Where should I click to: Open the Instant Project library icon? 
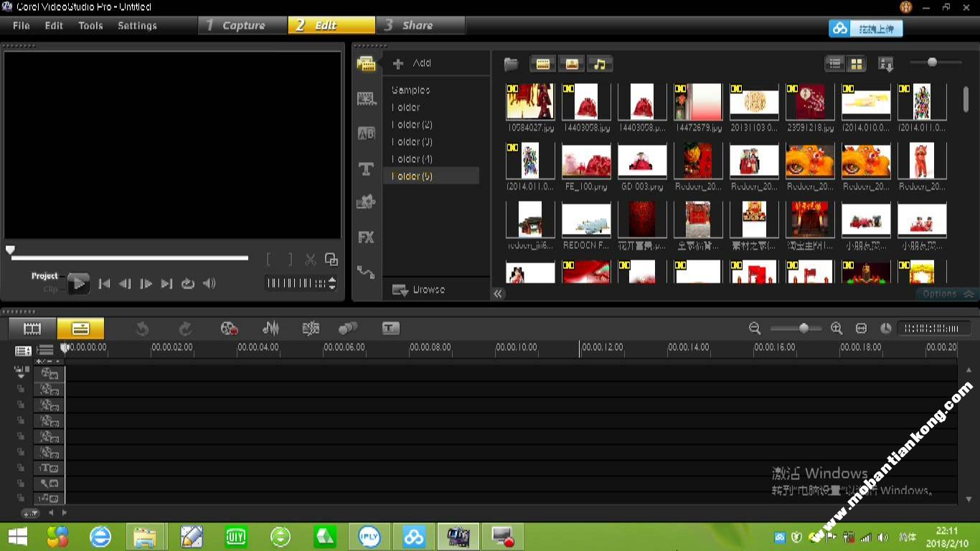(367, 99)
